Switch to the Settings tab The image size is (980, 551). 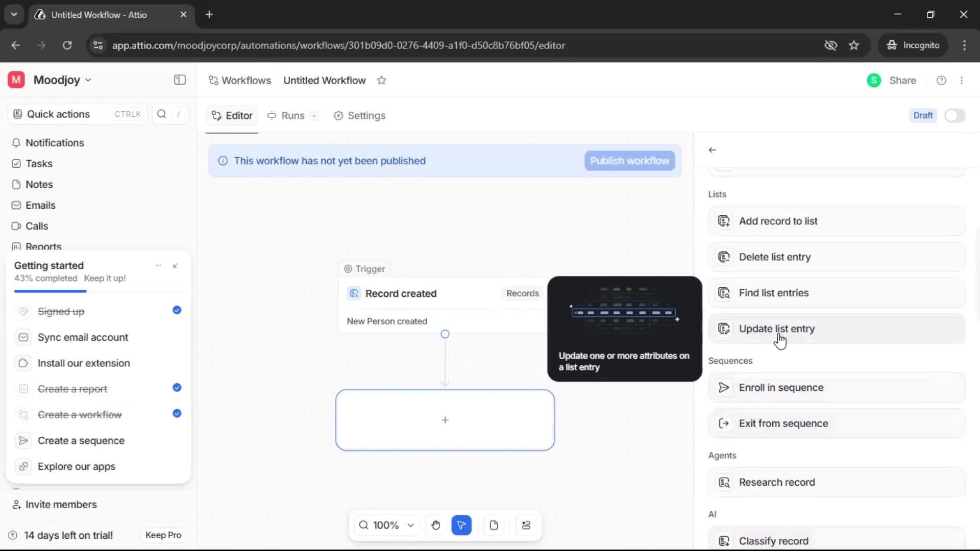point(359,116)
